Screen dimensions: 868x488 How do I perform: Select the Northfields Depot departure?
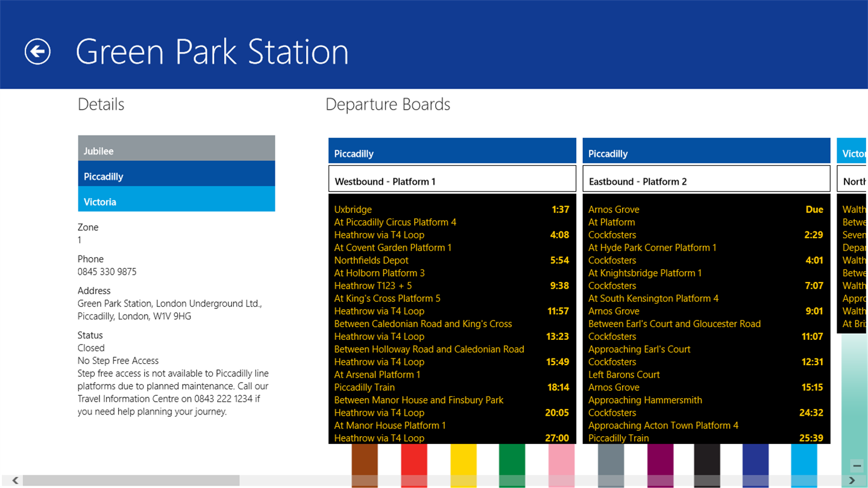point(452,260)
